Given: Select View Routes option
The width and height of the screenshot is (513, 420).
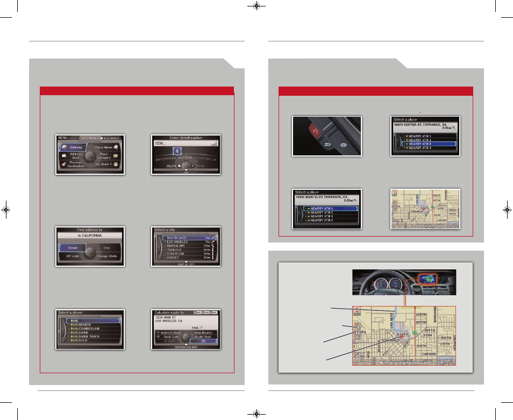Looking at the screenshot, I should pos(203,333).
